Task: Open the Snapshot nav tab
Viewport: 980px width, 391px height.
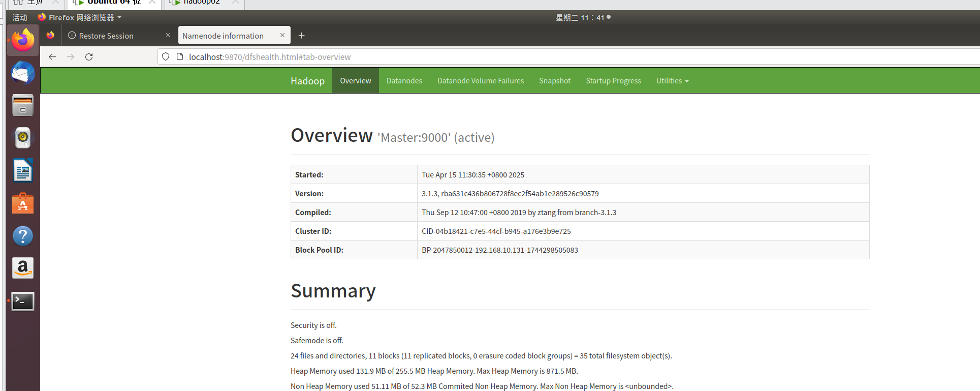Action: pyautogui.click(x=555, y=81)
